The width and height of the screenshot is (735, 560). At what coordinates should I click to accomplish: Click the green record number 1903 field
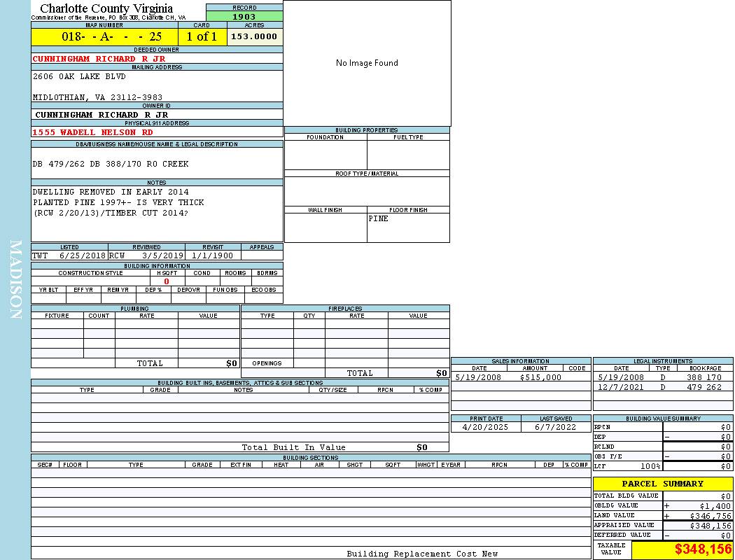coord(244,17)
